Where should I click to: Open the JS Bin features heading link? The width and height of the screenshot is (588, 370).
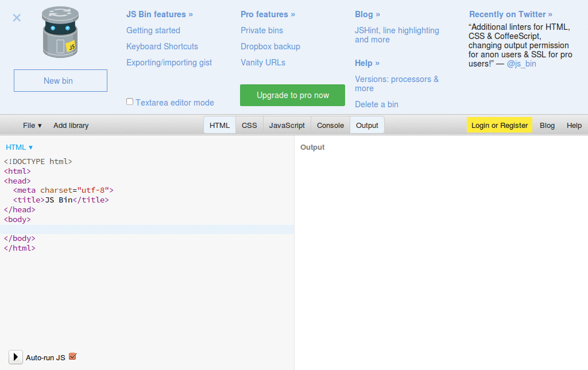pos(160,14)
